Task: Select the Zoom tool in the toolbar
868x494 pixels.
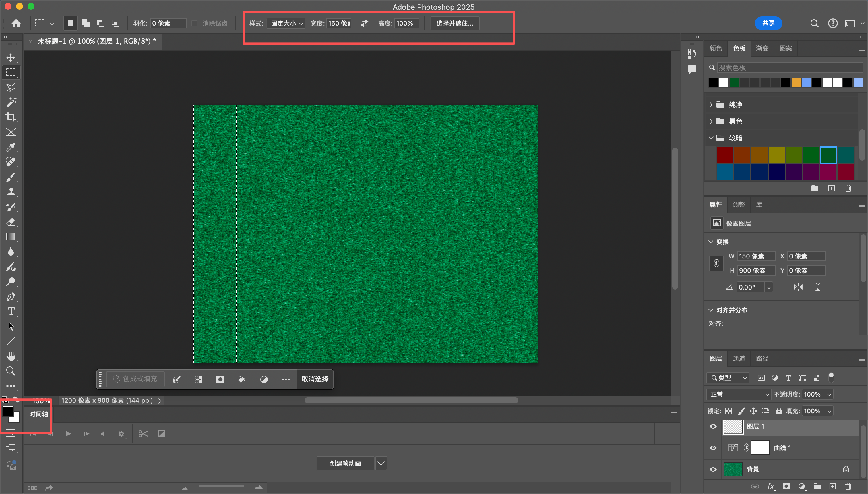Action: point(11,371)
